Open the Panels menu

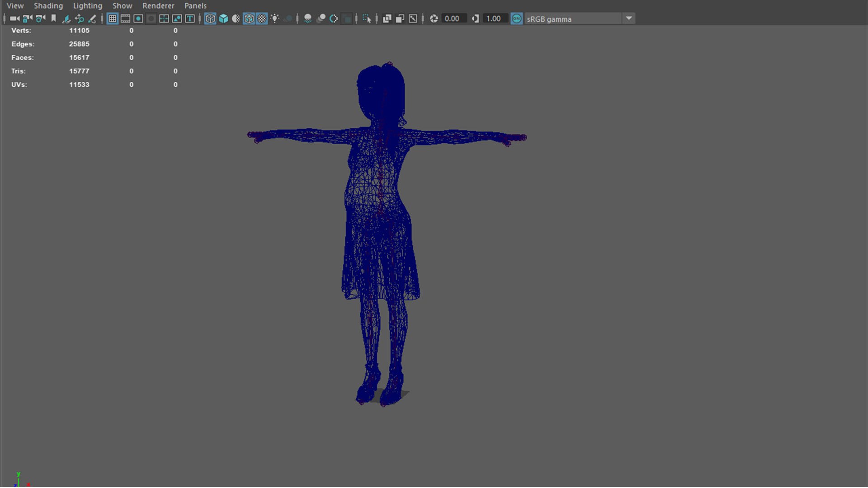tap(195, 6)
